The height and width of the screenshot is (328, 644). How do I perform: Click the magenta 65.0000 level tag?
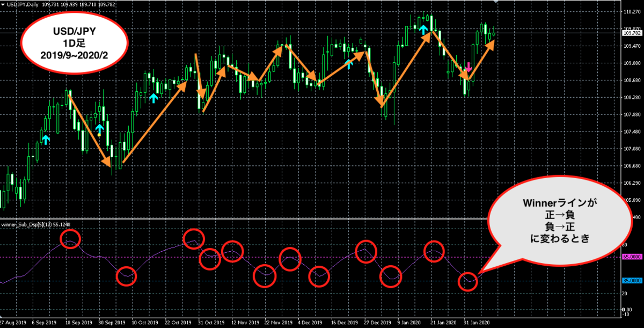tap(632, 257)
